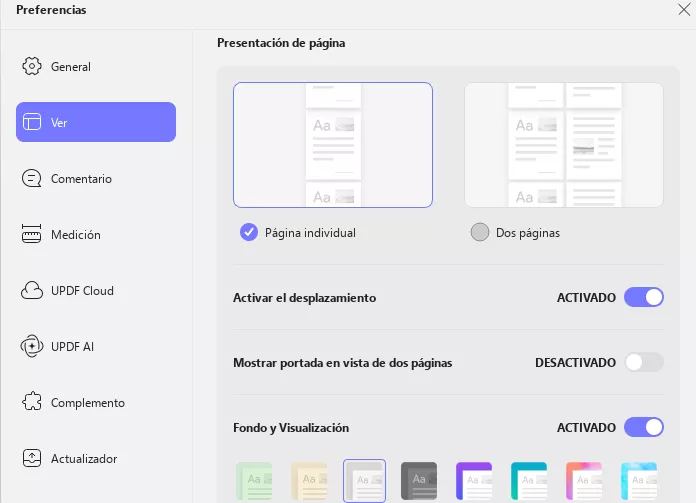Pick the beige background theme

point(309,481)
